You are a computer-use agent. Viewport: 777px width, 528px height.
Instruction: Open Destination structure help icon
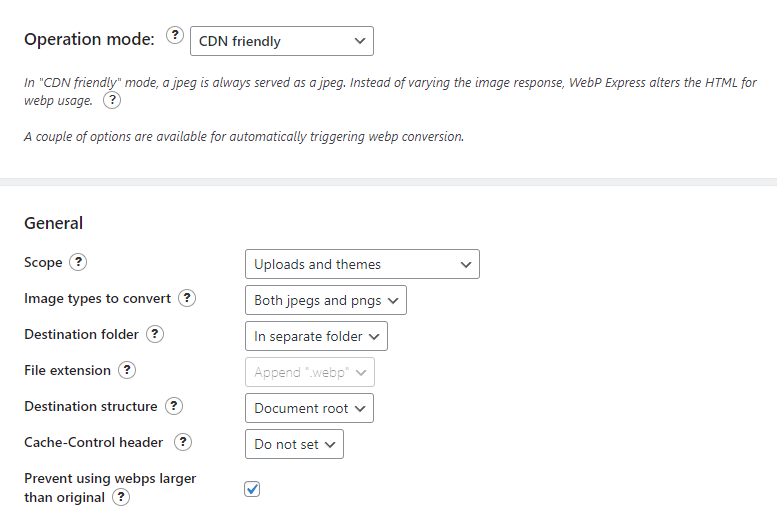pos(173,406)
